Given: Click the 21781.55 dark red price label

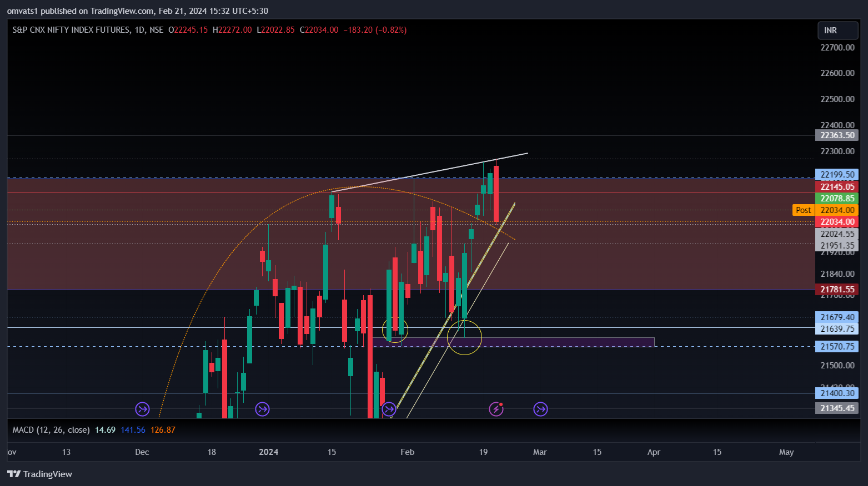Looking at the screenshot, I should coord(837,290).
